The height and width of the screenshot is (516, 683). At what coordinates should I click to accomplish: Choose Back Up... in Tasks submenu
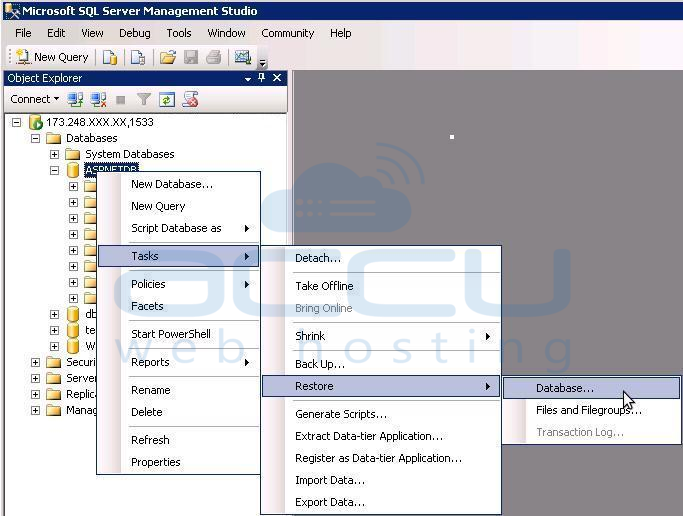click(x=381, y=364)
